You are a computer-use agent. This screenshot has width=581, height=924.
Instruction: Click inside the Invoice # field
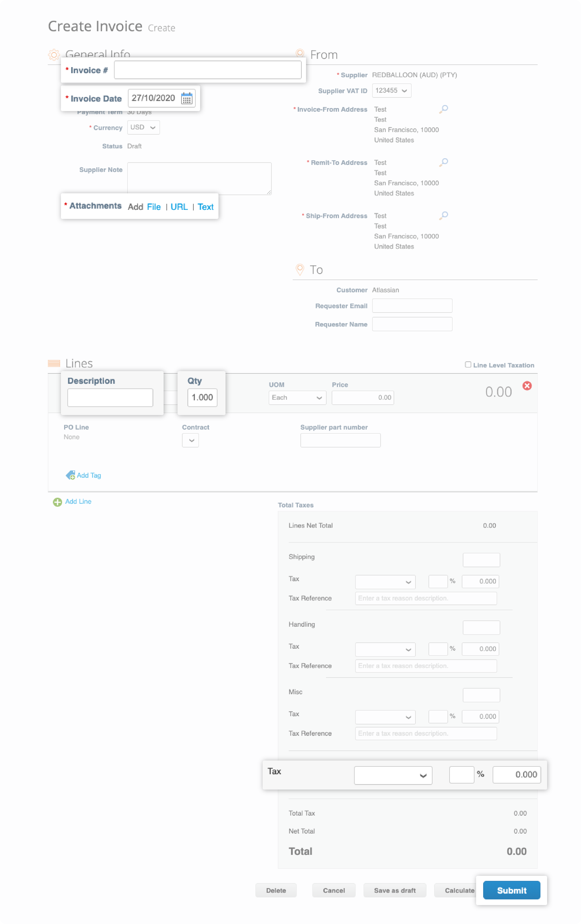[x=208, y=70]
